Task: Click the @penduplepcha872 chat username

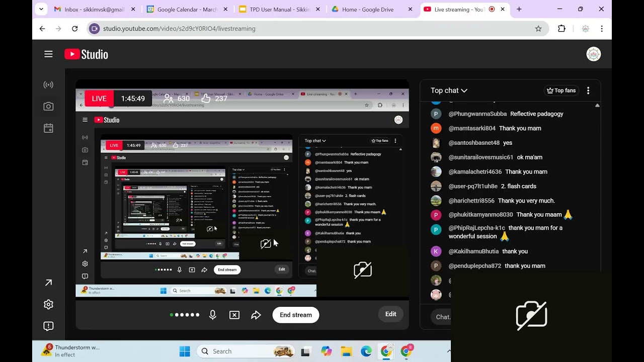Action: 474,266
